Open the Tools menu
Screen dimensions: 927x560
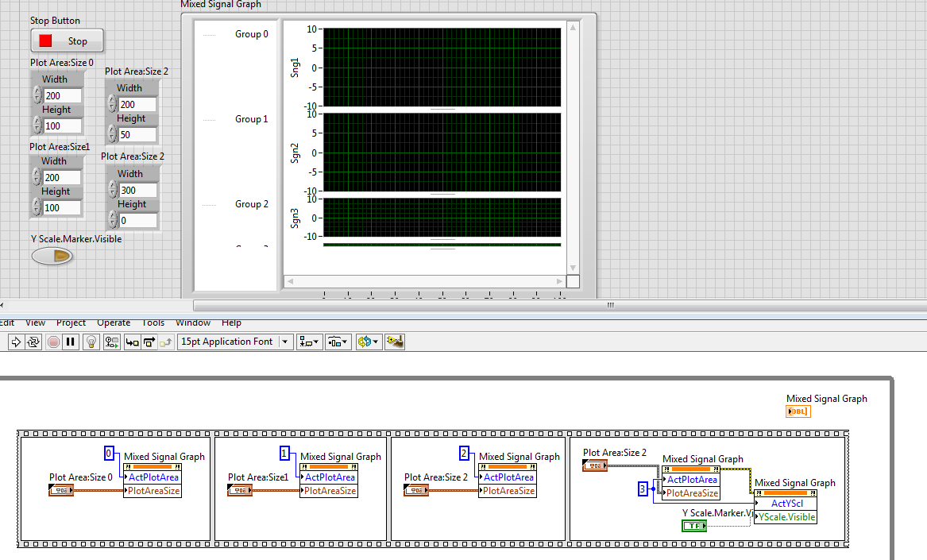pos(153,322)
